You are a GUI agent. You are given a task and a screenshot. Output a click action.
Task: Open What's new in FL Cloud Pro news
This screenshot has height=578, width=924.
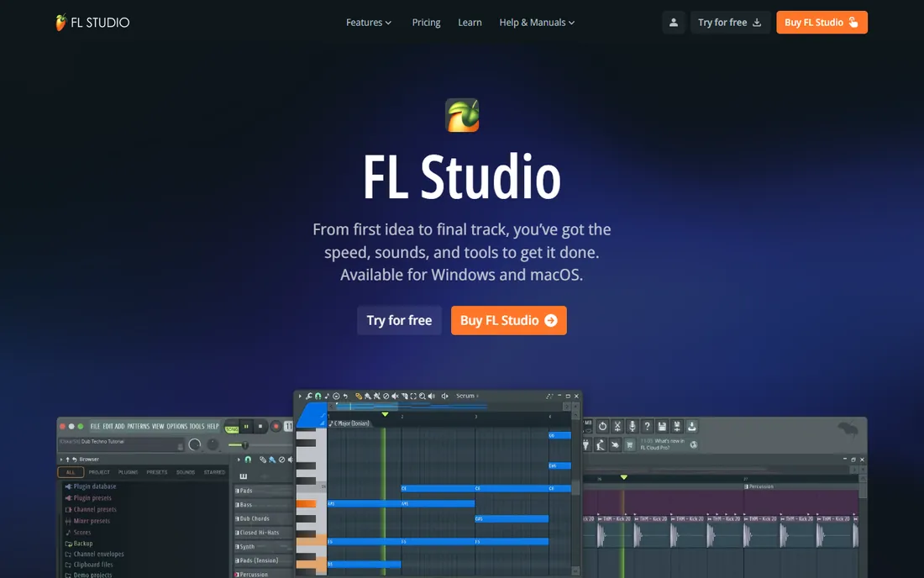[x=663, y=445]
